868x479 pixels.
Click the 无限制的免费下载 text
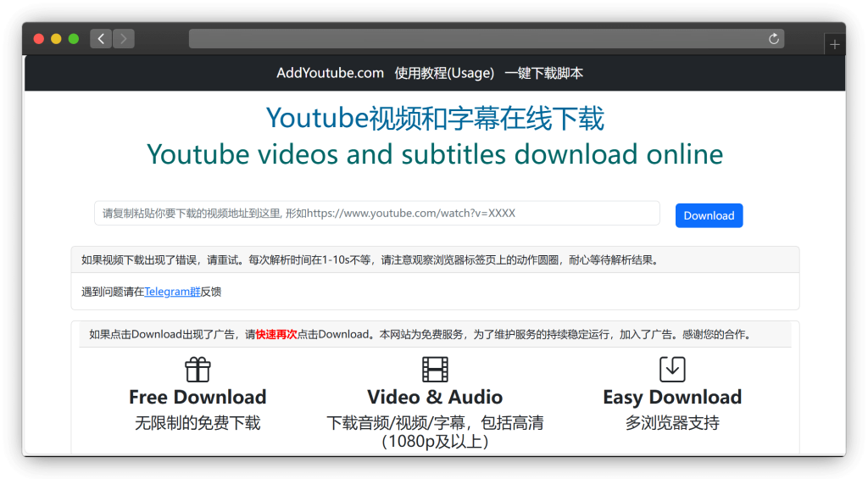(x=198, y=423)
